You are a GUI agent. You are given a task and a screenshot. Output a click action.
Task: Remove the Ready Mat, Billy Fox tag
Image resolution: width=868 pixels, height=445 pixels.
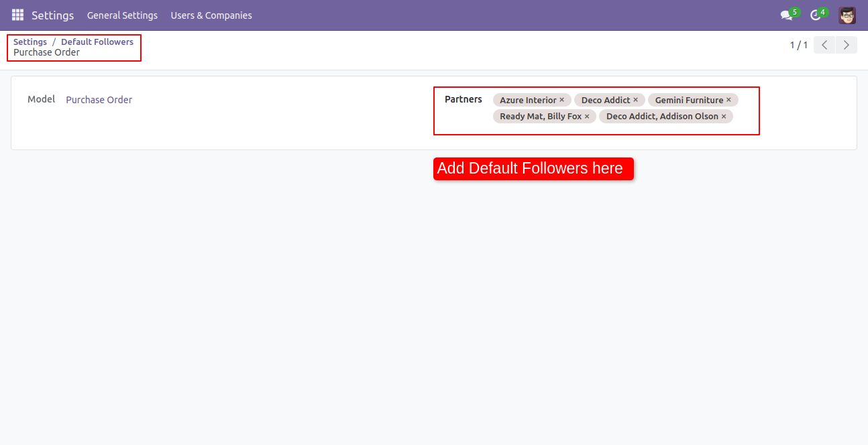coord(587,117)
